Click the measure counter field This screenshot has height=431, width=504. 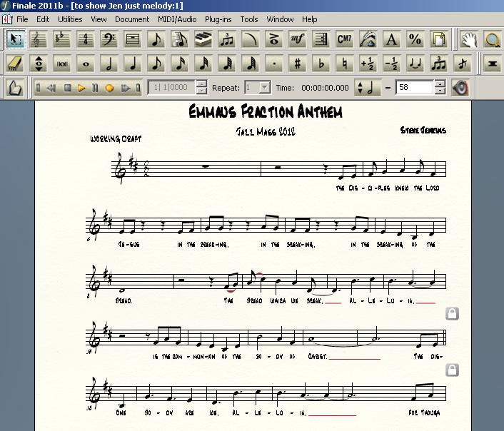[x=171, y=88]
